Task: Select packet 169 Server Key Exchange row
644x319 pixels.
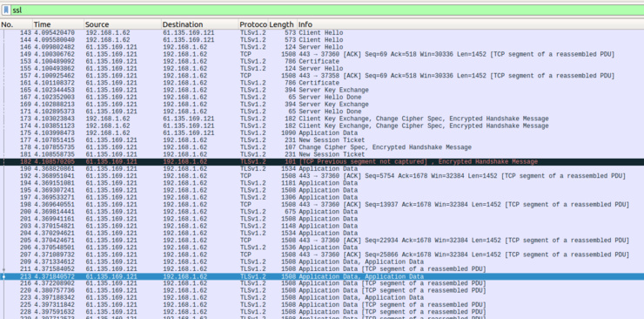Action: (322, 105)
